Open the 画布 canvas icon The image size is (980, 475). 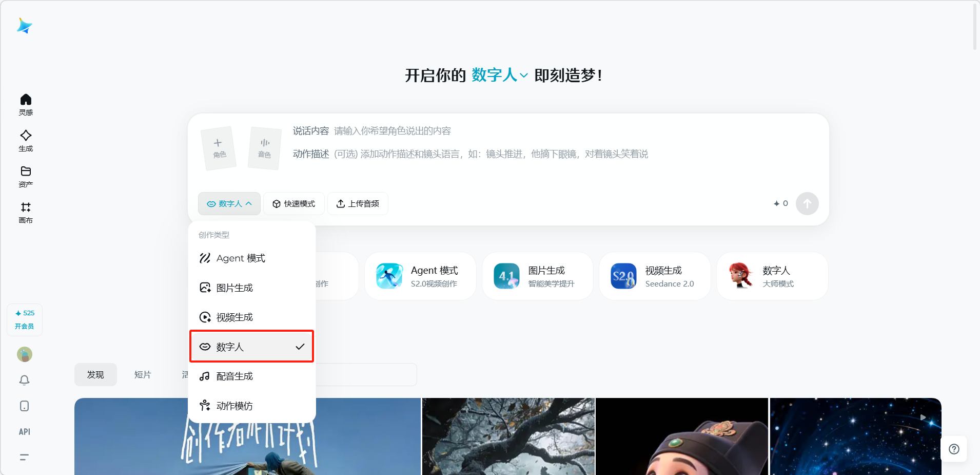coord(26,212)
